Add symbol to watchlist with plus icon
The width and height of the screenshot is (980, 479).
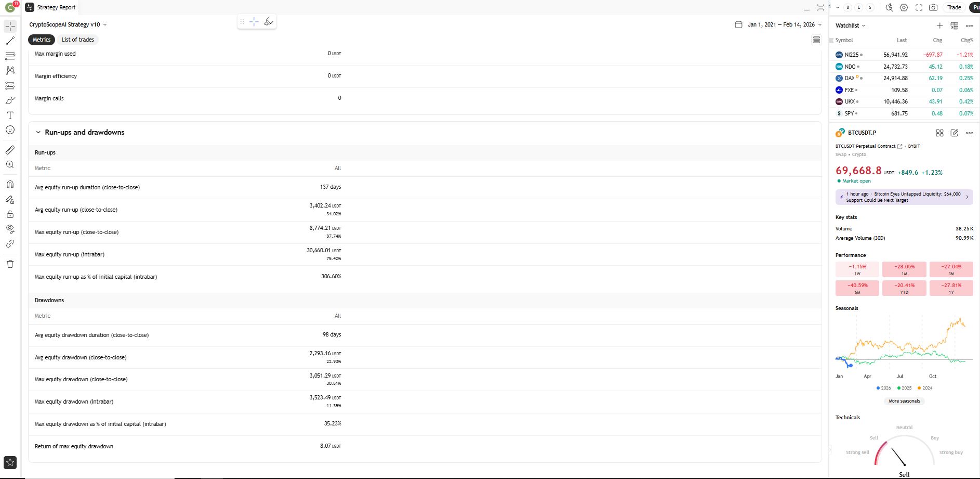click(939, 25)
